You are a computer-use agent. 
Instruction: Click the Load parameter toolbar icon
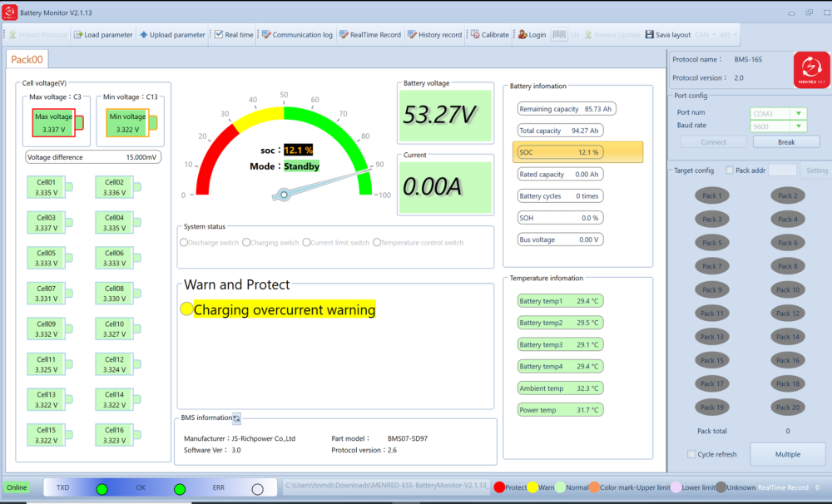tap(78, 34)
